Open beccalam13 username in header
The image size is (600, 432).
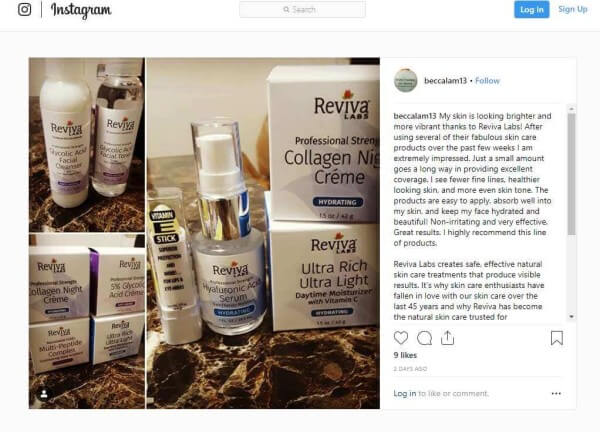point(445,81)
